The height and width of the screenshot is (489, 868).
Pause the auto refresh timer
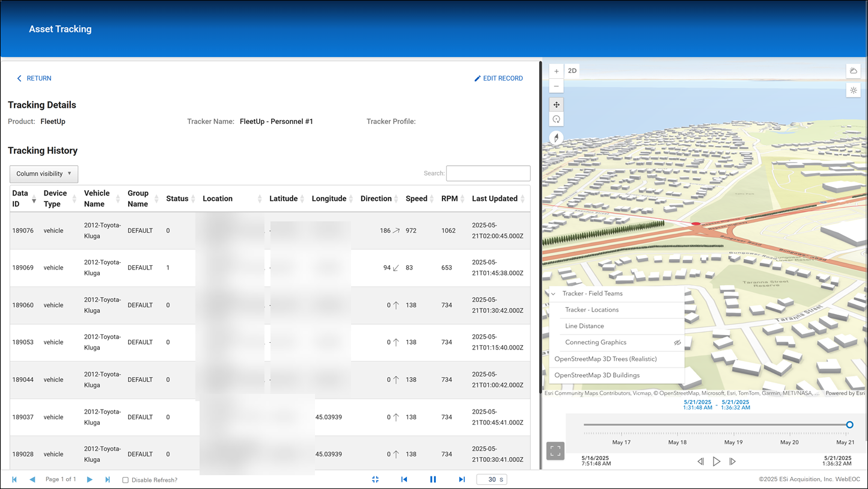433,479
